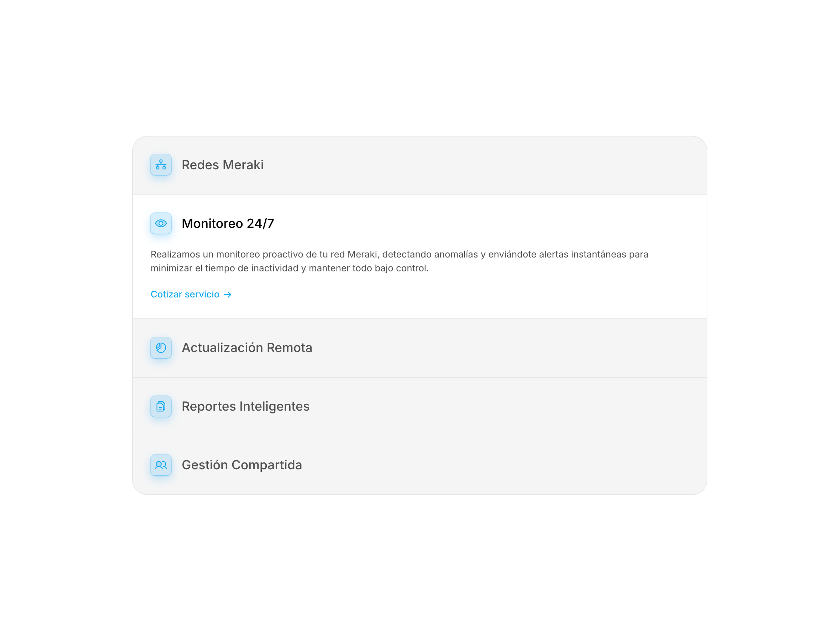The height and width of the screenshot is (630, 840).
Task: Expand the Gestión Compartida title
Action: 242,465
